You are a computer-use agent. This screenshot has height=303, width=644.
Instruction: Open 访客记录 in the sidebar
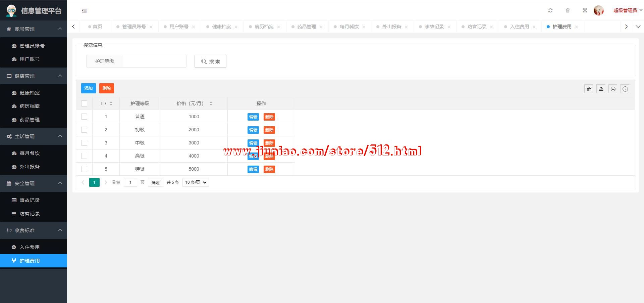click(34, 214)
